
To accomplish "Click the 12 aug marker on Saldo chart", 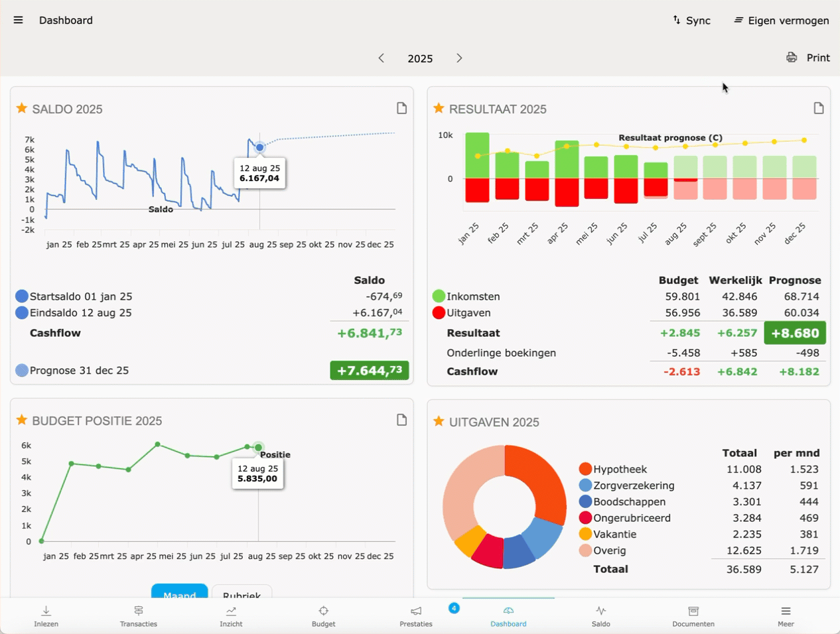I will point(259,147).
